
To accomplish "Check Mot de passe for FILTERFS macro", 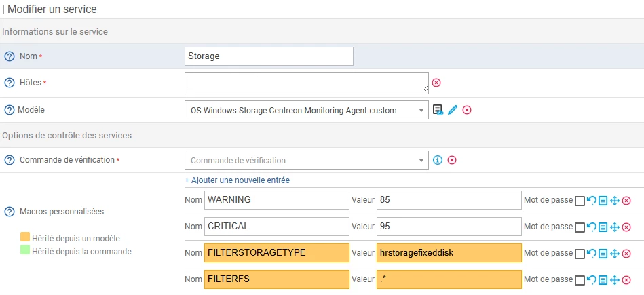I will point(580,280).
